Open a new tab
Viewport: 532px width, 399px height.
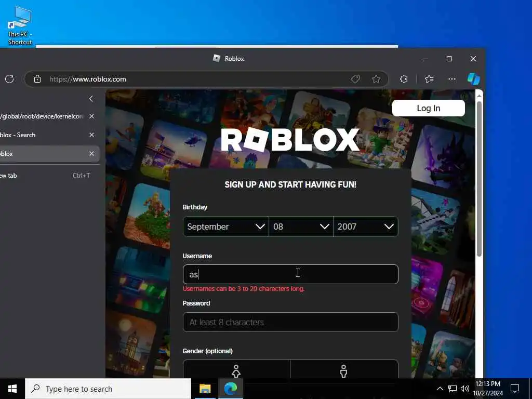46,176
